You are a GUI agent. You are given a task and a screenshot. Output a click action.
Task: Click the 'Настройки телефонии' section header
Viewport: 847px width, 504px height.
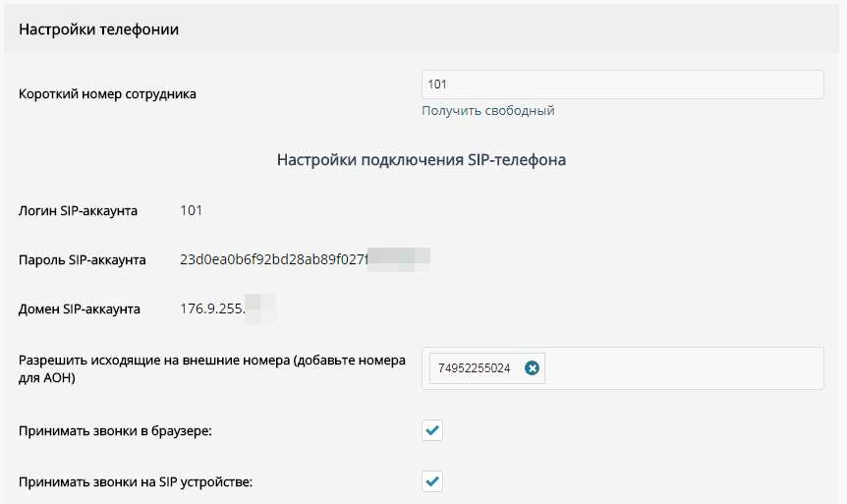pyautogui.click(x=99, y=29)
